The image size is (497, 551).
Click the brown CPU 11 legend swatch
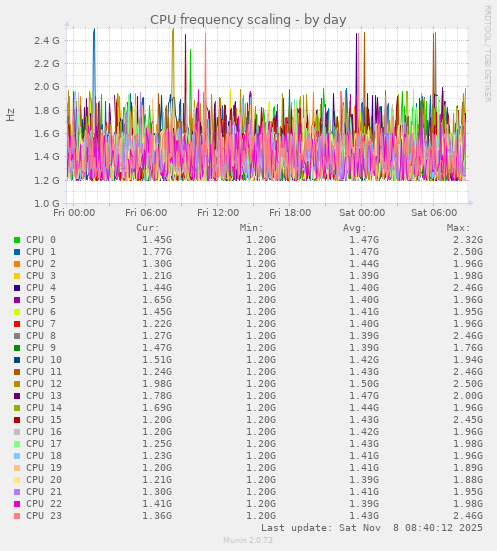point(17,372)
